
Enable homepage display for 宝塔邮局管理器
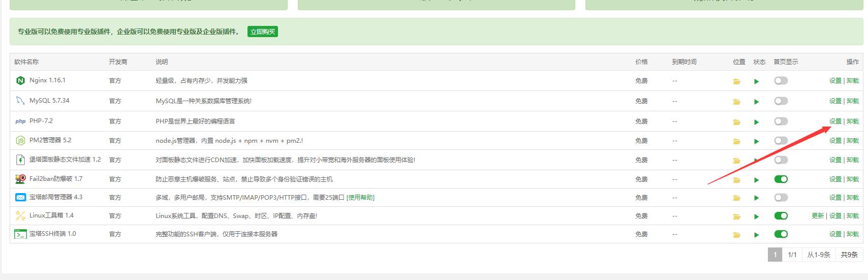click(781, 197)
